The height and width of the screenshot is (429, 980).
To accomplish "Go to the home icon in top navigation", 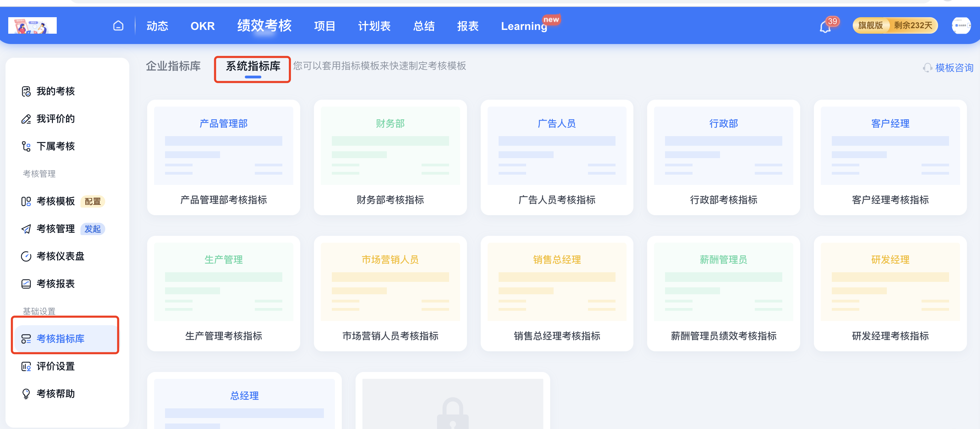I will click(118, 26).
